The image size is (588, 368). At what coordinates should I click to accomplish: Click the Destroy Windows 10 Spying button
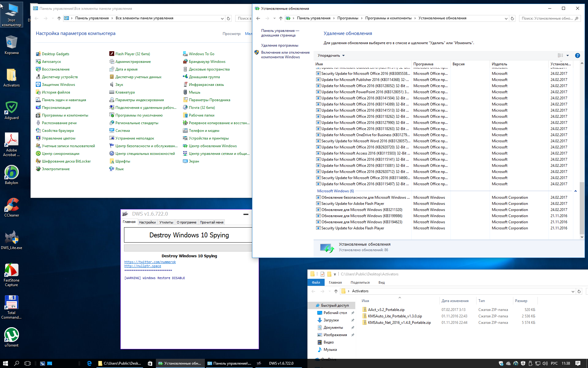click(188, 235)
